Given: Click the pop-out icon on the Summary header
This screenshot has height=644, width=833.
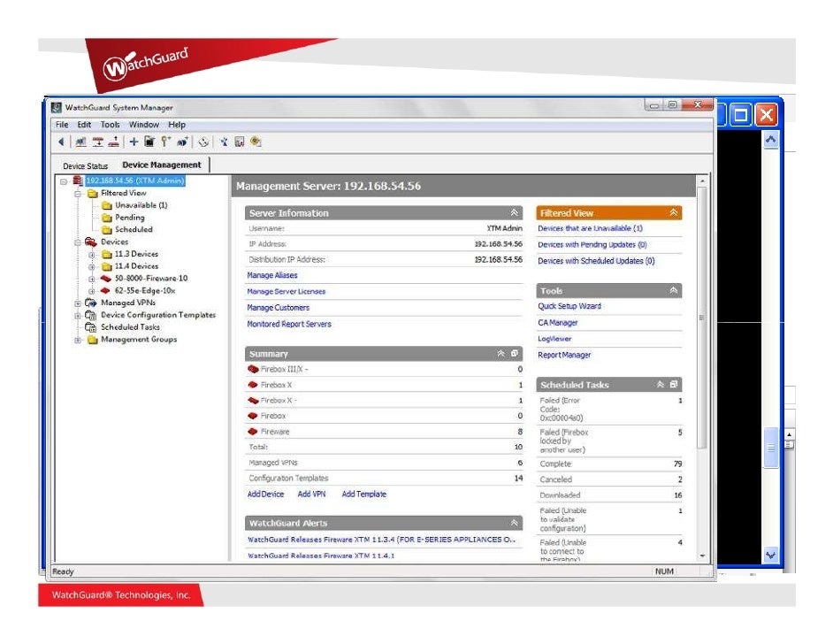Looking at the screenshot, I should coord(515,353).
